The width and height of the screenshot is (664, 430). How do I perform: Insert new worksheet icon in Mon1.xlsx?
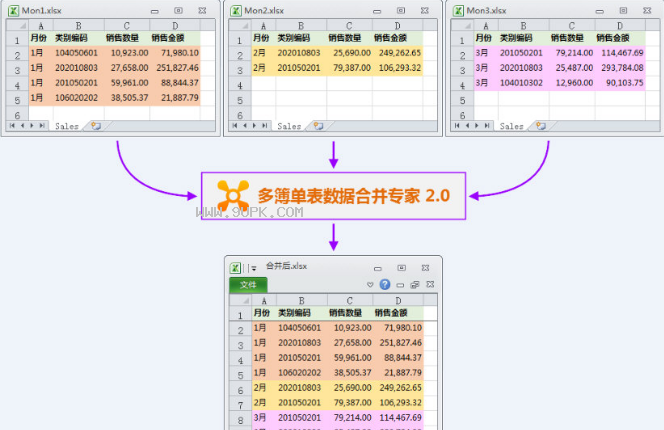(96, 126)
